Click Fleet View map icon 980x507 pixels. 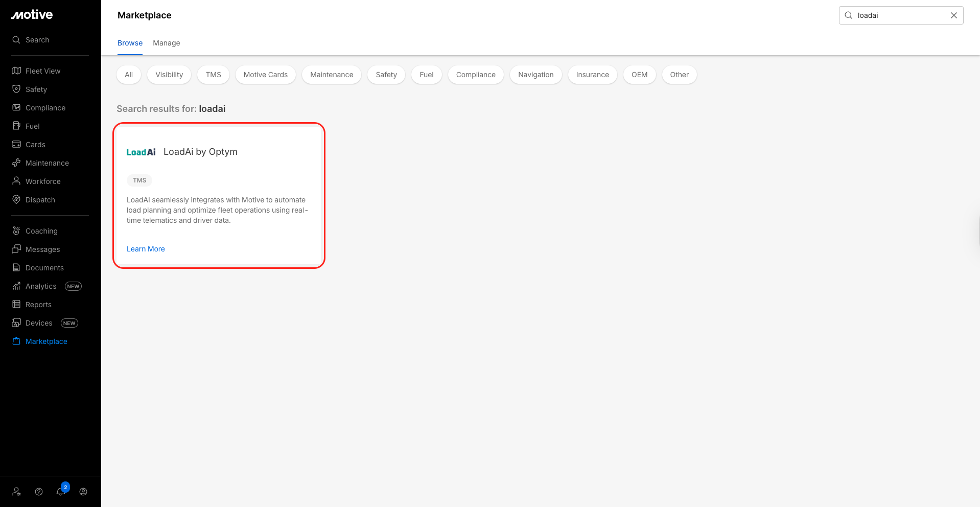pos(16,71)
